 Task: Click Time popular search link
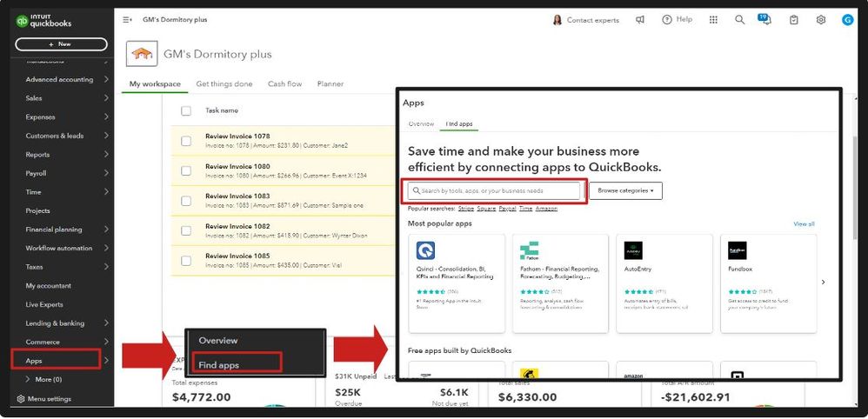click(526, 209)
